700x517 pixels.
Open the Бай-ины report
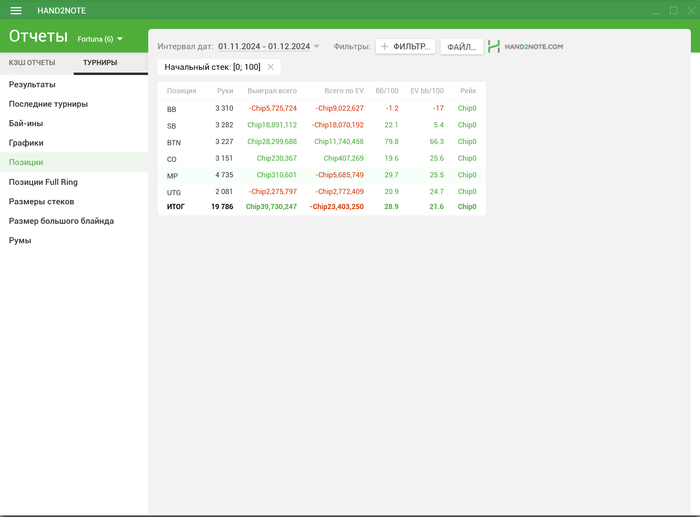[x=74, y=123]
